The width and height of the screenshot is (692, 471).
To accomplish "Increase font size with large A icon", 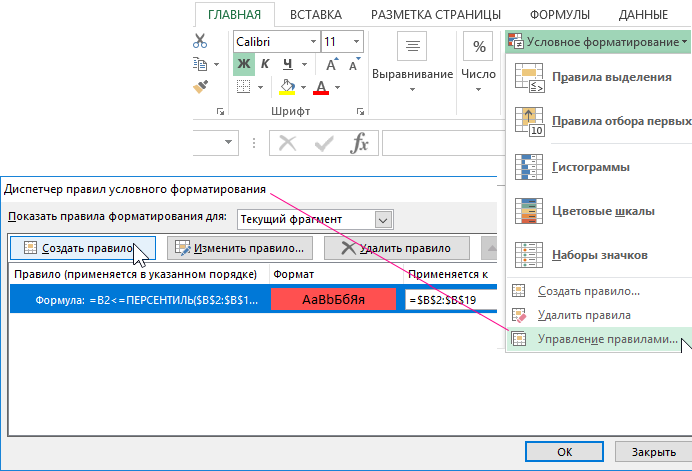I will click(332, 64).
